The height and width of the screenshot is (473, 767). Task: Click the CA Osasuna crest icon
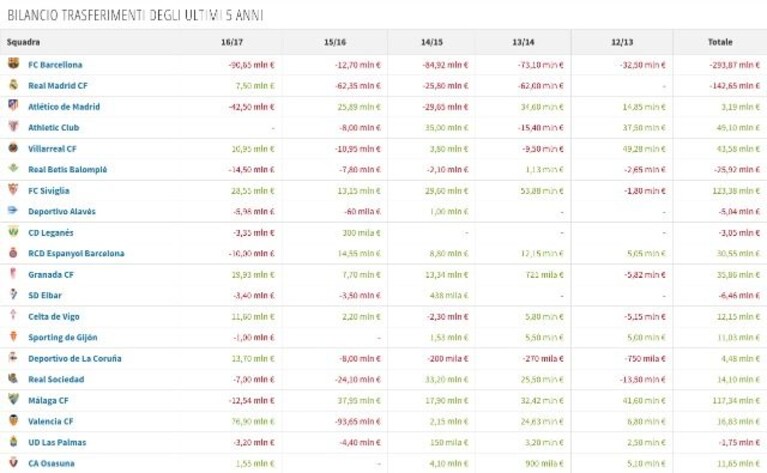pyautogui.click(x=13, y=462)
